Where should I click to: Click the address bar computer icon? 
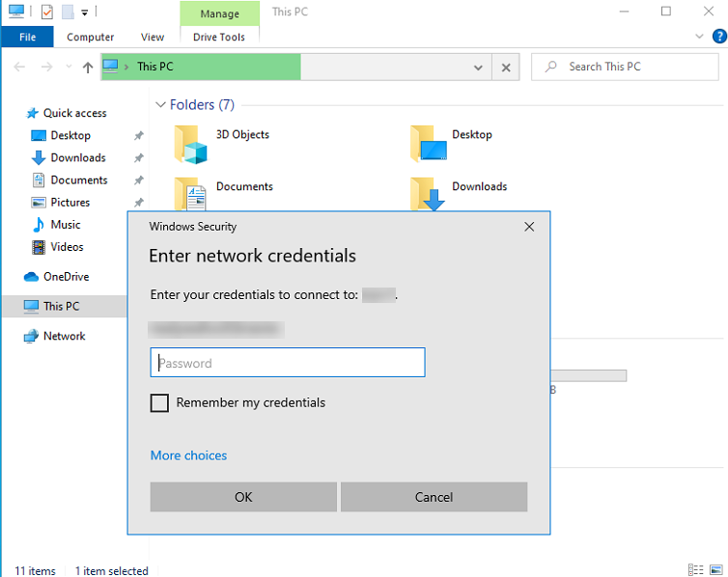pos(110,67)
